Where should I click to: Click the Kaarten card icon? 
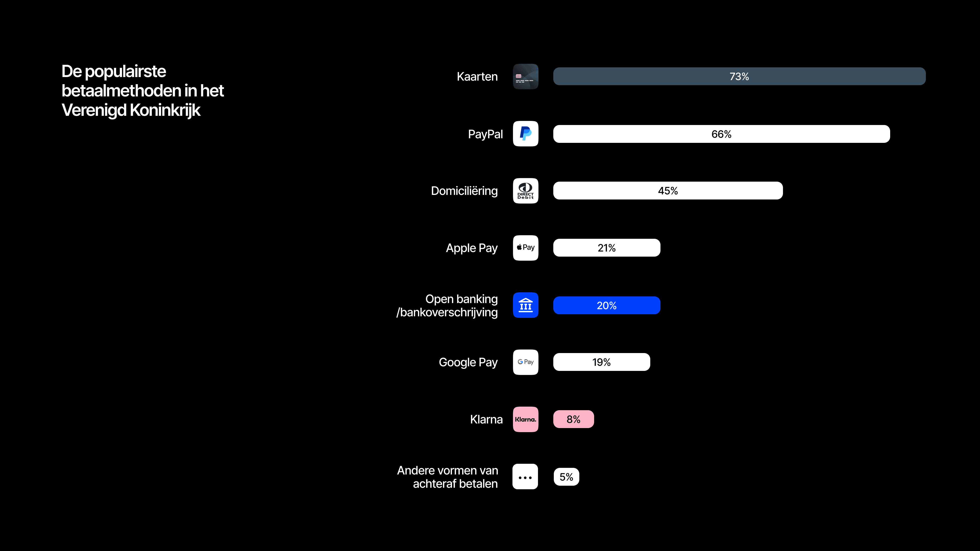(525, 77)
